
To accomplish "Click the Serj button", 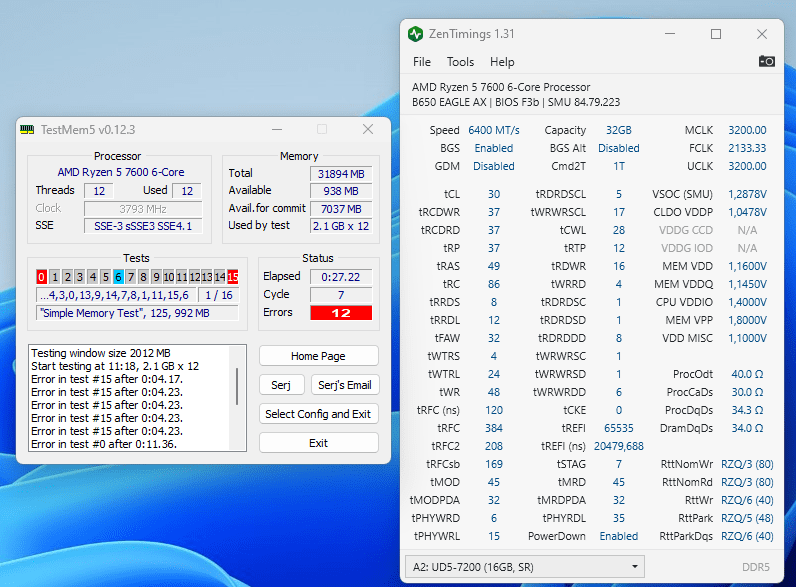I will pyautogui.click(x=281, y=385).
